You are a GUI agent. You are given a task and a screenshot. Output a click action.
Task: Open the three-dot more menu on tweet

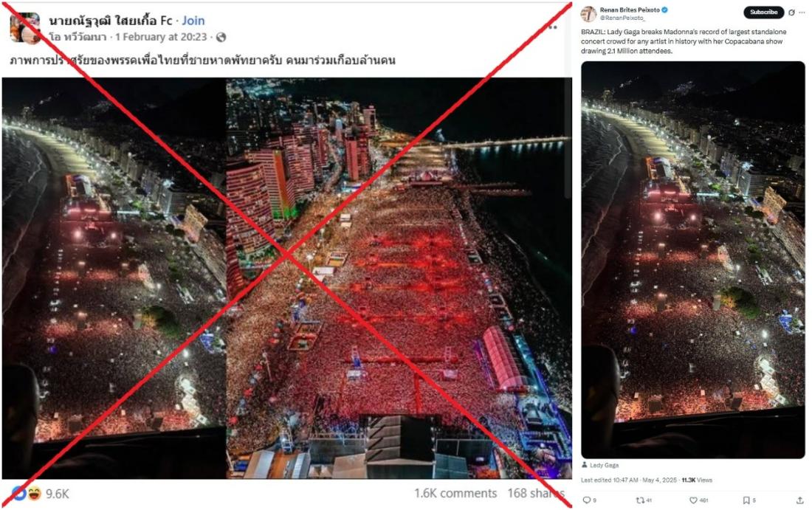802,13
